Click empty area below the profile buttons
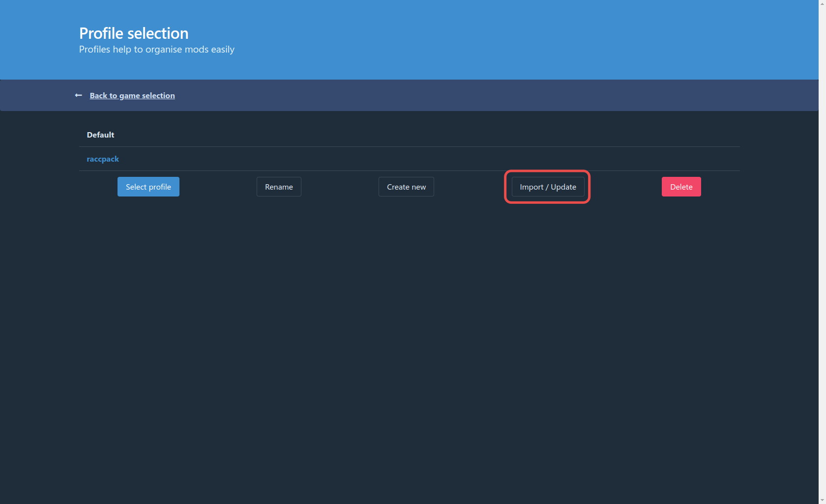Screen dimensions: 826x504 point(409,319)
